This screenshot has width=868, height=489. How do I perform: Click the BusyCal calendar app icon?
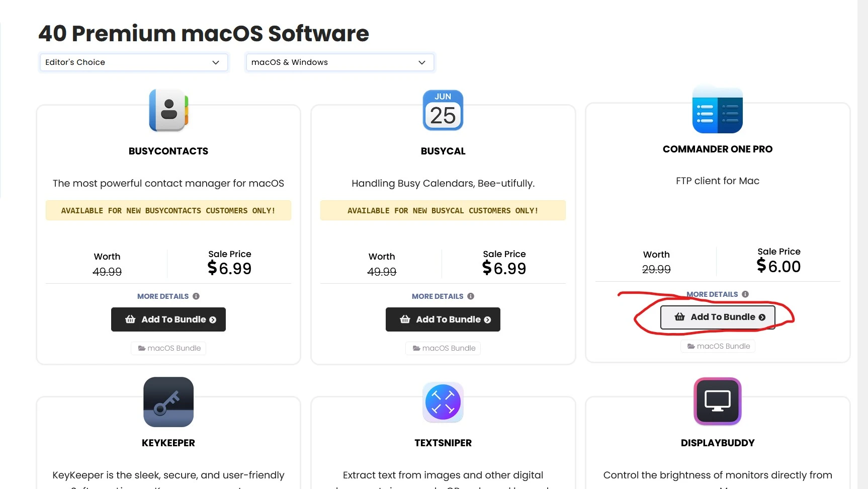(x=443, y=110)
